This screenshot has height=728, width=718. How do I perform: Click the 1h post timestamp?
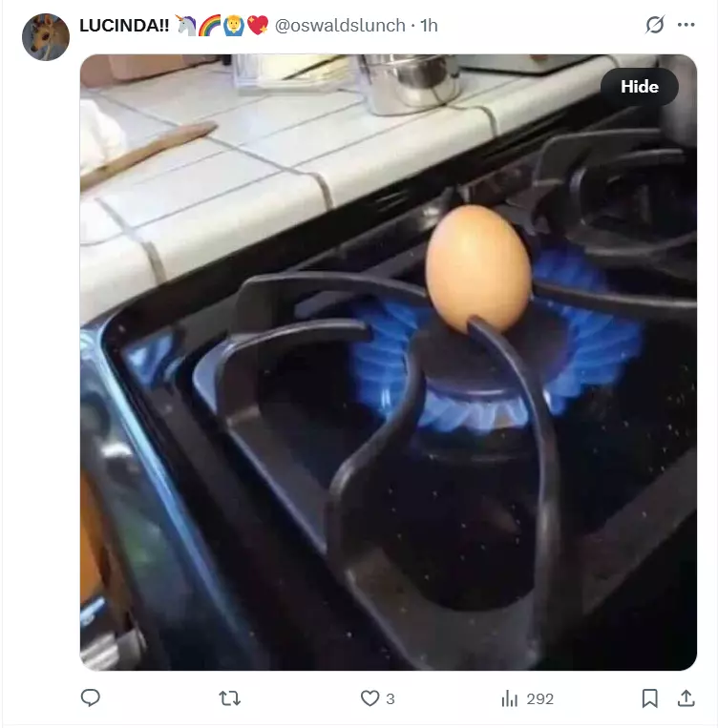coord(429,26)
